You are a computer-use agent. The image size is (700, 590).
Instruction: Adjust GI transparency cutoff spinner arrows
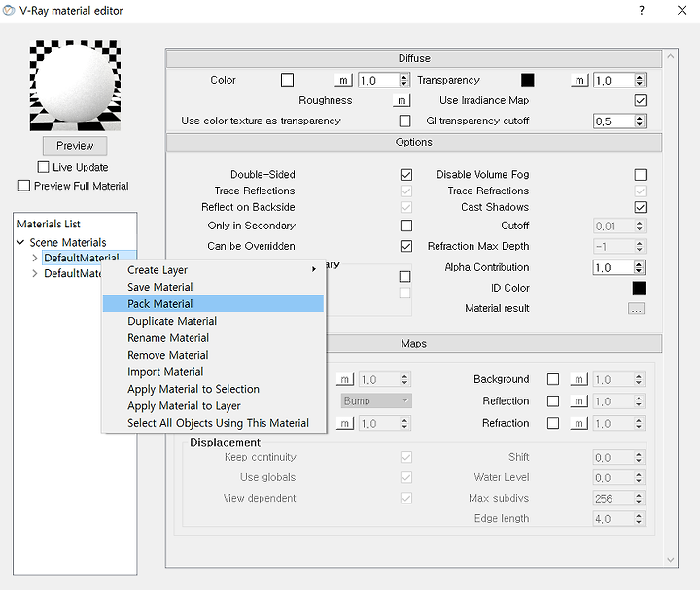[640, 121]
